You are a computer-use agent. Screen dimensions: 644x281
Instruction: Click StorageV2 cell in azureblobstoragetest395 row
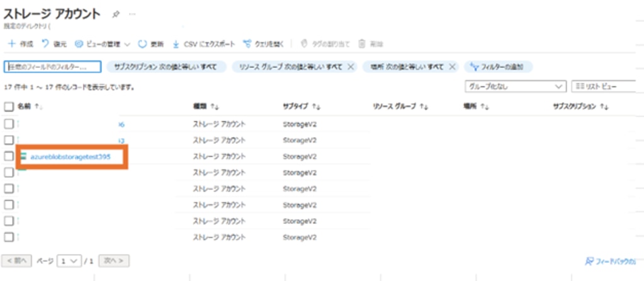coord(300,157)
